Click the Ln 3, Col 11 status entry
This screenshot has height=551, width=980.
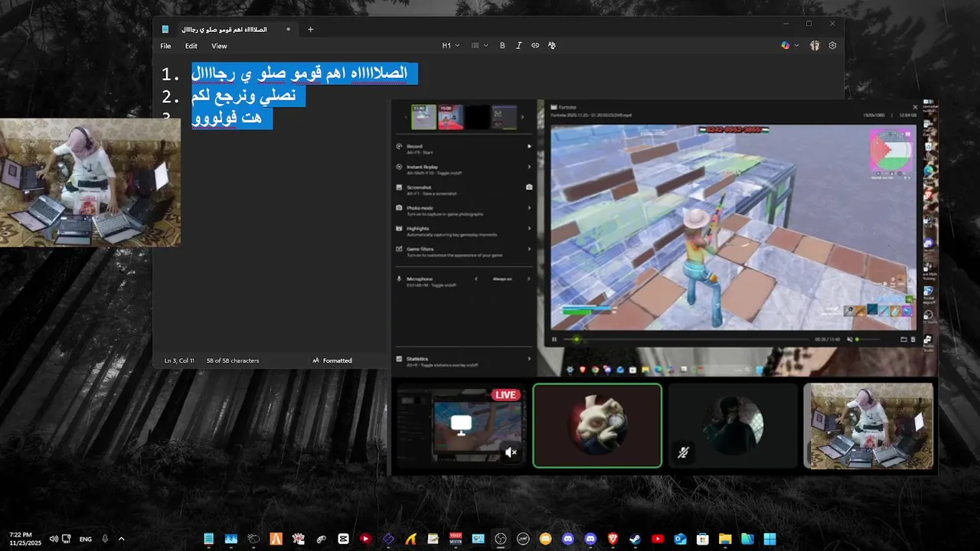(179, 360)
